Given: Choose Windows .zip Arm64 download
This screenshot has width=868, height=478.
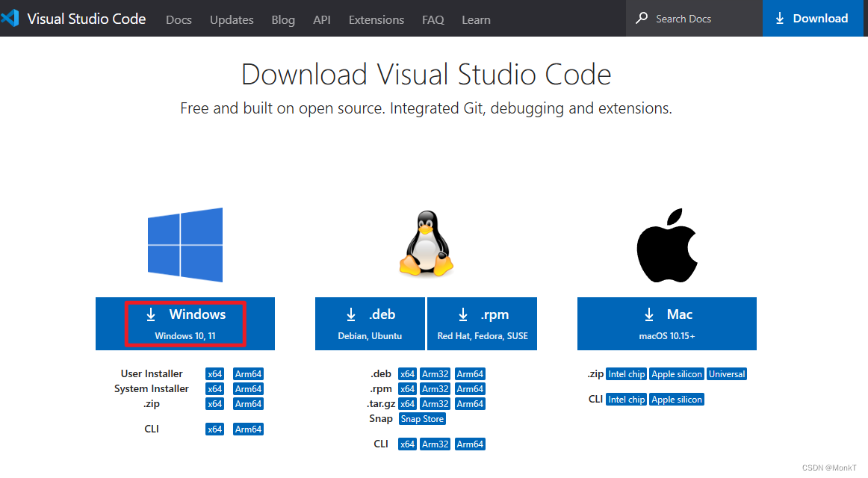Looking at the screenshot, I should [248, 404].
